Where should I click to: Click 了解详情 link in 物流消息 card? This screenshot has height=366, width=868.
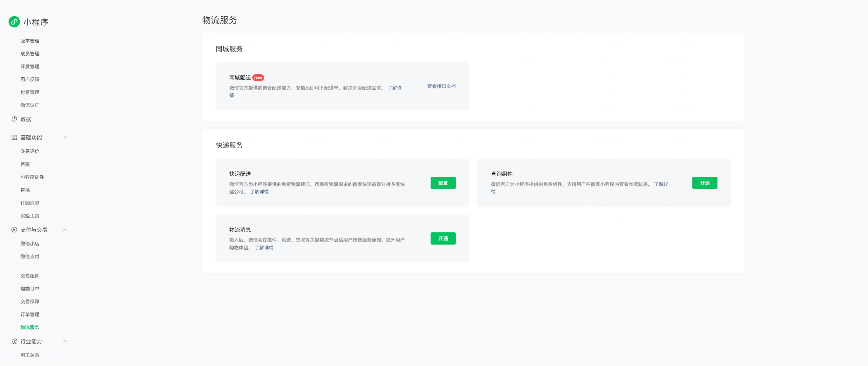pos(264,248)
